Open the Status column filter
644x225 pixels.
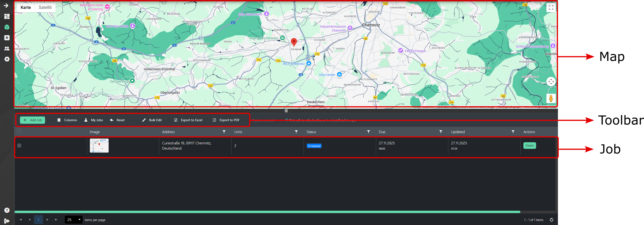[x=368, y=132]
